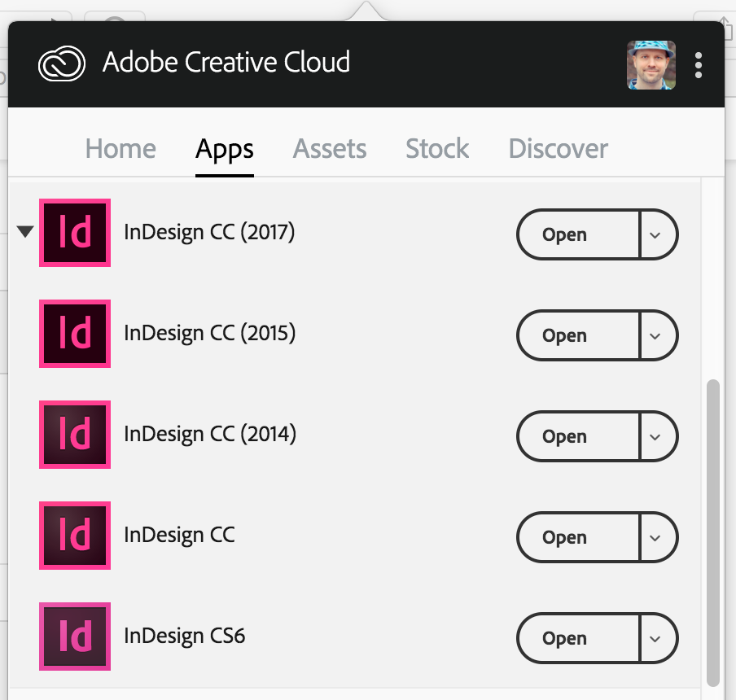
Task: Click the InDesign CC (2017) app icon
Action: [x=75, y=233]
